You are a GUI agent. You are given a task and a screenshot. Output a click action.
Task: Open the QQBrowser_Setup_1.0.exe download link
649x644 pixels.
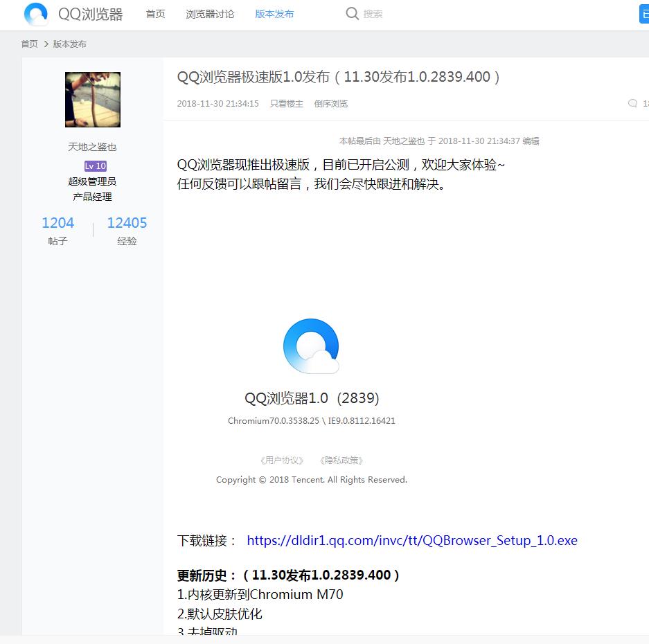coord(412,541)
